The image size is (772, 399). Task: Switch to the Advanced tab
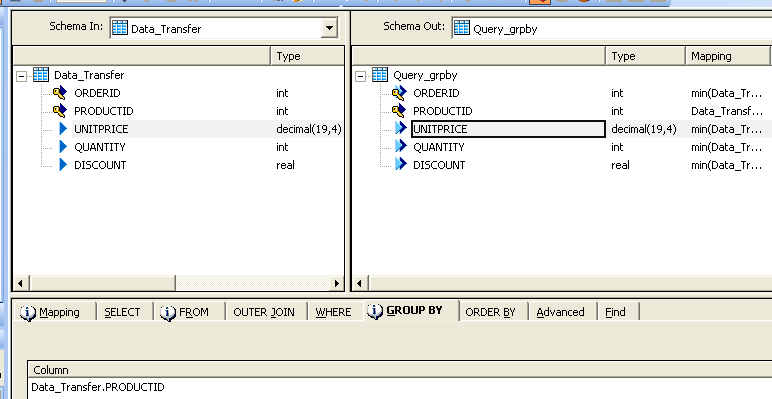tap(560, 312)
